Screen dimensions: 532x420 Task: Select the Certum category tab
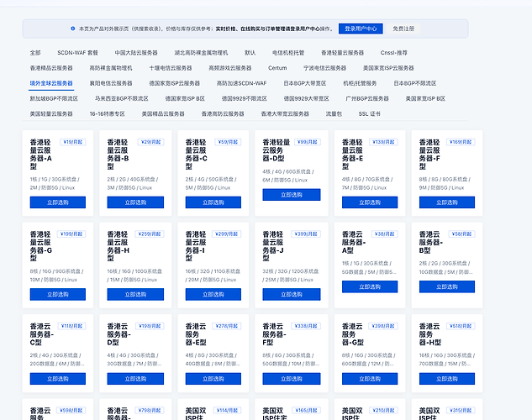277,68
